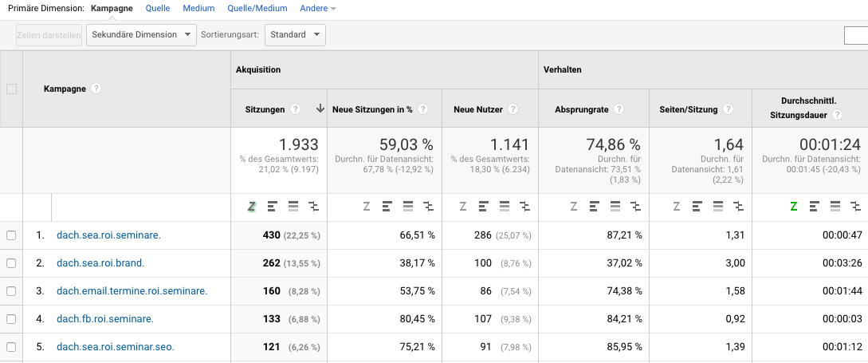Toggle the select-all checkbox in table header
The height and width of the screenshot is (363, 868).
11,89
